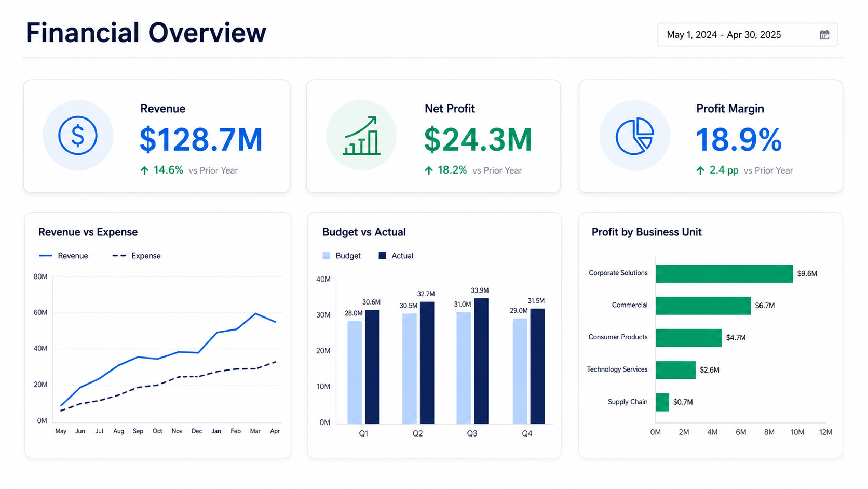Click the growth chart Net Profit icon
This screenshot has height=489, width=868.
pos(362,136)
